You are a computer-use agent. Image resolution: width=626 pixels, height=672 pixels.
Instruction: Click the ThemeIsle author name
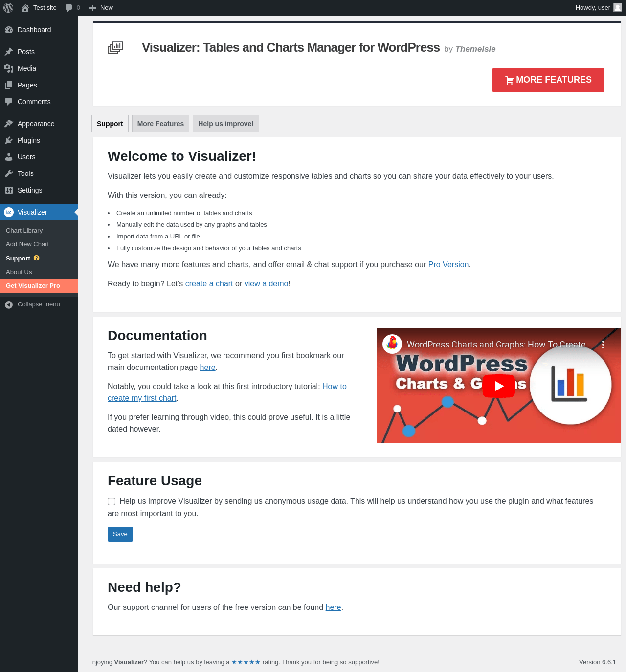(x=475, y=49)
